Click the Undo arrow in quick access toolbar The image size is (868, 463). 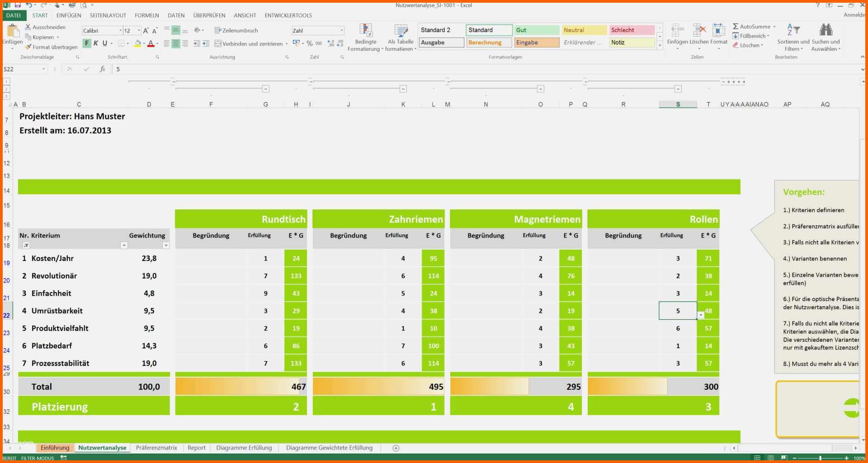[29, 5]
